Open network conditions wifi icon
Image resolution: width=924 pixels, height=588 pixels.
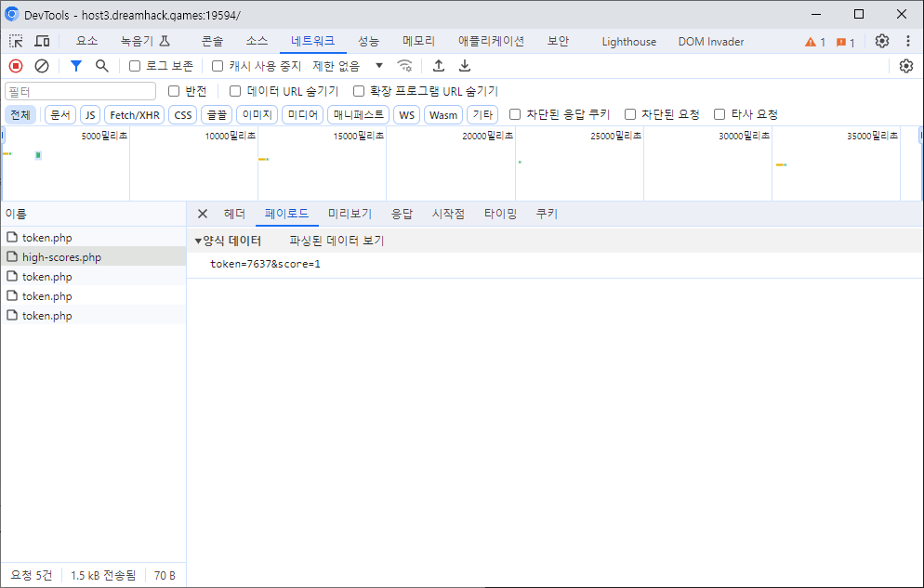(404, 66)
